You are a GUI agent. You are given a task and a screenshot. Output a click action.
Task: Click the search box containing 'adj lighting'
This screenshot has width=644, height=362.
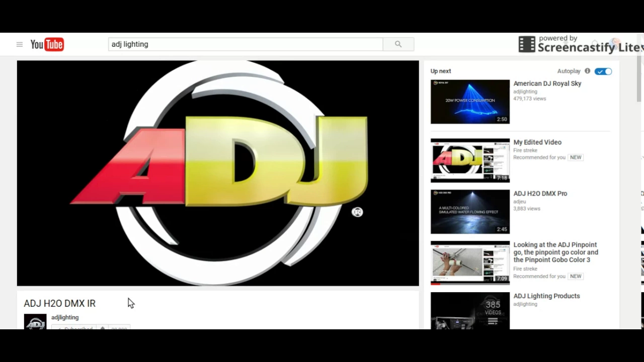coord(246,44)
